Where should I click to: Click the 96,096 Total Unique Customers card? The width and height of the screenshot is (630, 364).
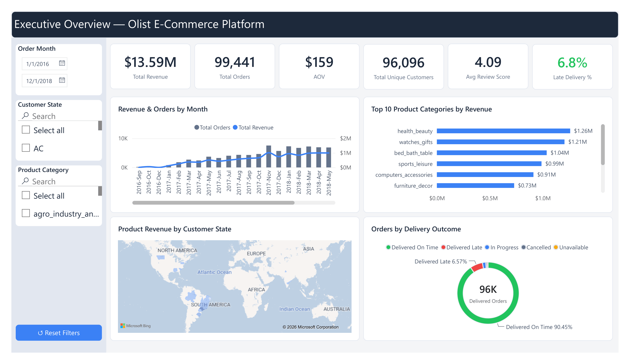pyautogui.click(x=404, y=66)
